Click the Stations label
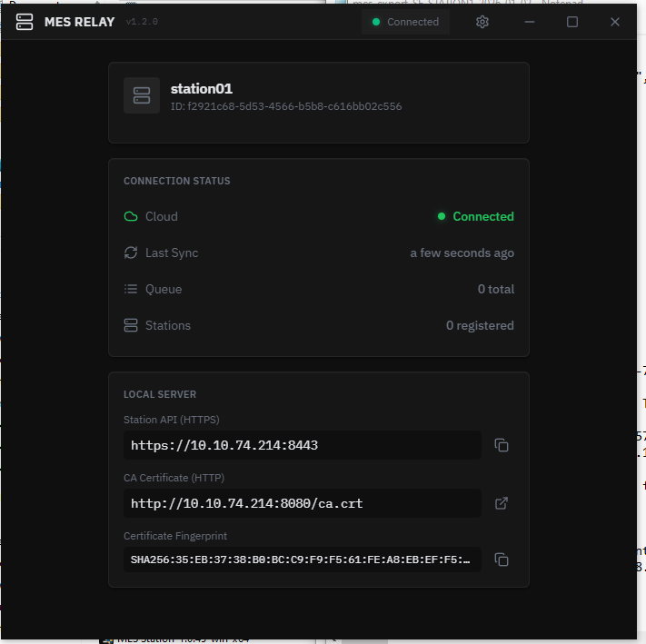The image size is (646, 644). point(168,325)
